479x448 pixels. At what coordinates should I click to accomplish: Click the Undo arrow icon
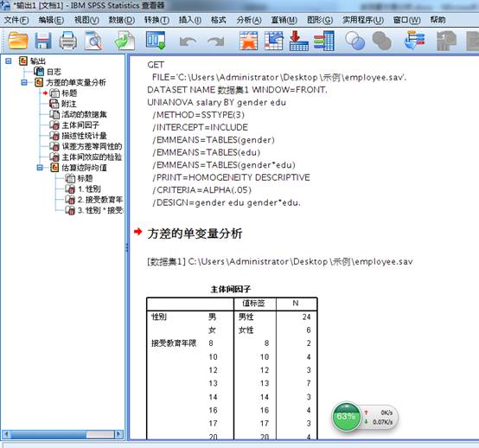pyautogui.click(x=188, y=42)
